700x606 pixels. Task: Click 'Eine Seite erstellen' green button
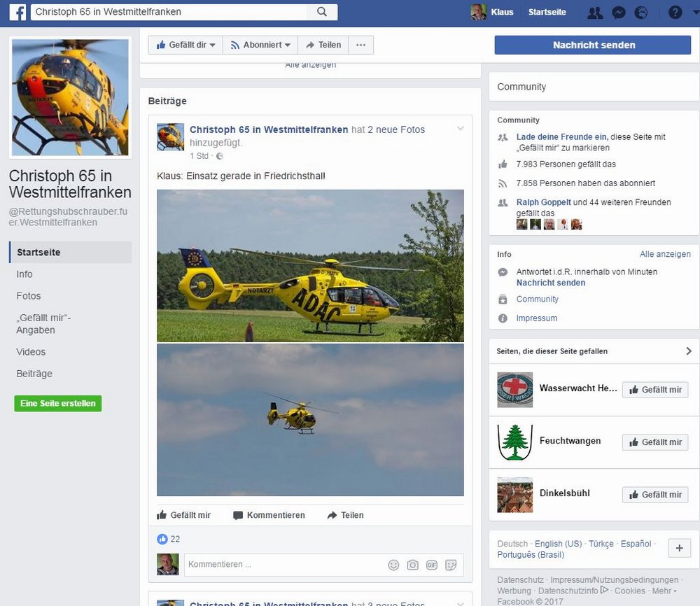click(58, 404)
